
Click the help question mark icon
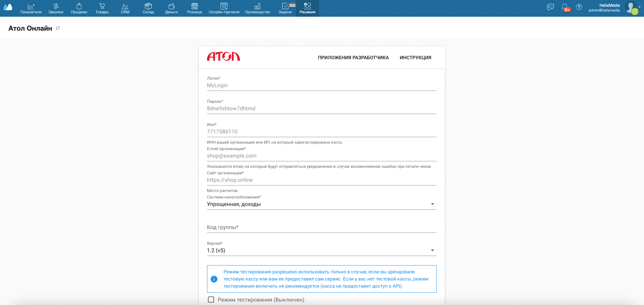[579, 7]
